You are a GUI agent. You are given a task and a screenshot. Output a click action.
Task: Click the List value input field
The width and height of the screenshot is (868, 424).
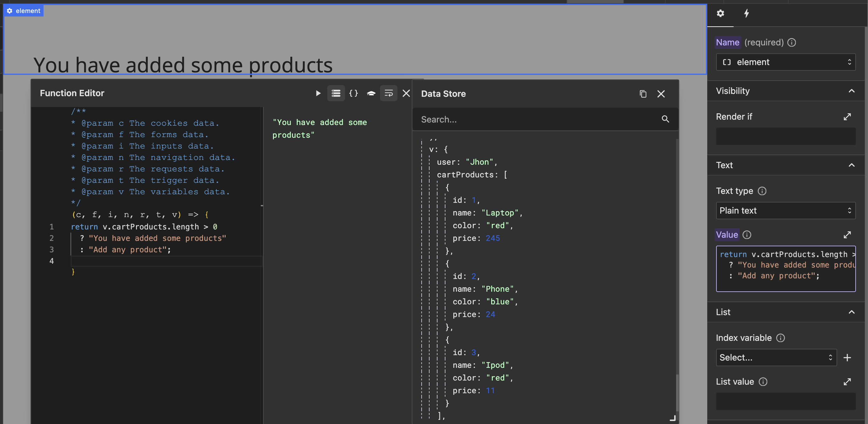tap(785, 401)
